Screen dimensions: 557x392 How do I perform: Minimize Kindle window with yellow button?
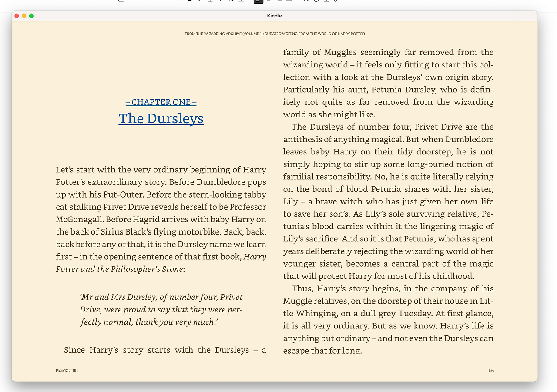point(24,16)
